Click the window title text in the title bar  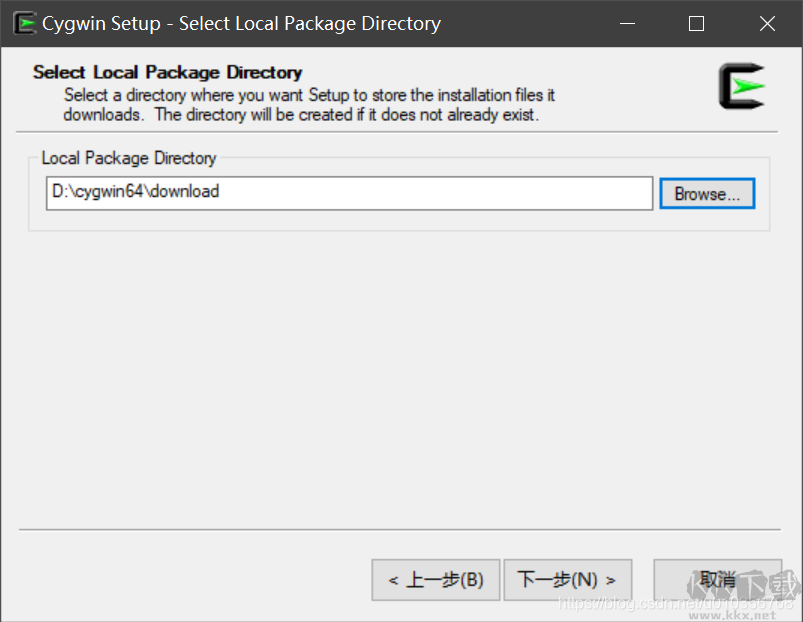pos(241,24)
